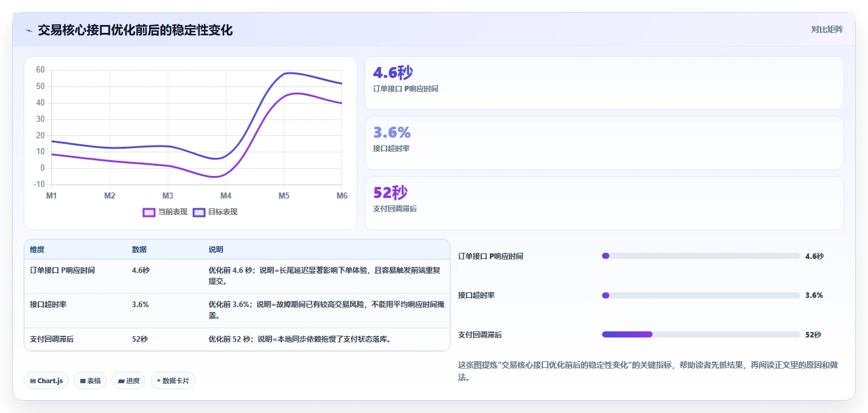
Task: Click the M1 axis label on chart
Action: (51, 196)
